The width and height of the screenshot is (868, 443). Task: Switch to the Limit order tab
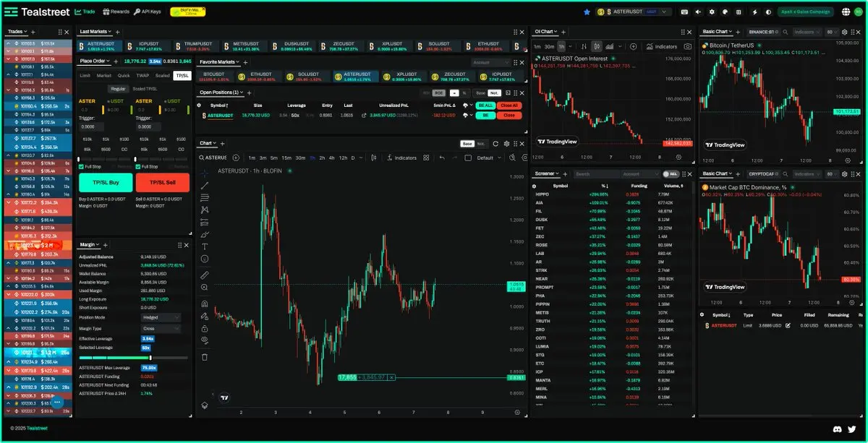click(x=85, y=75)
